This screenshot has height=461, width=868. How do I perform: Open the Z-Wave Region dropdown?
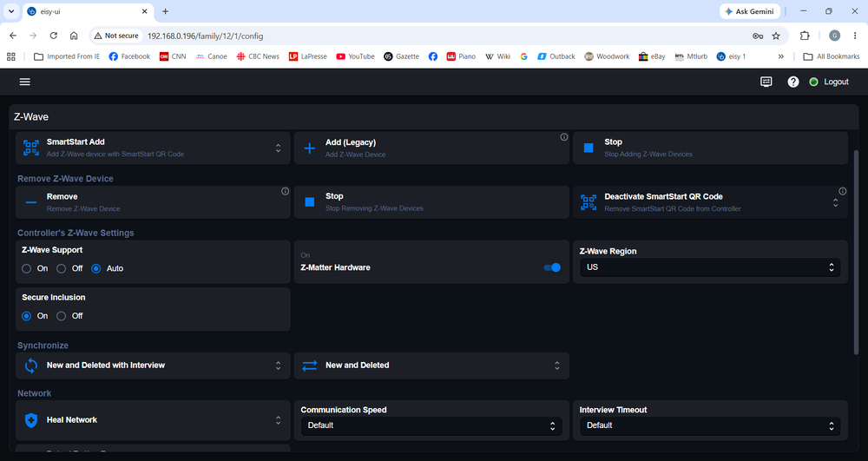pyautogui.click(x=710, y=267)
